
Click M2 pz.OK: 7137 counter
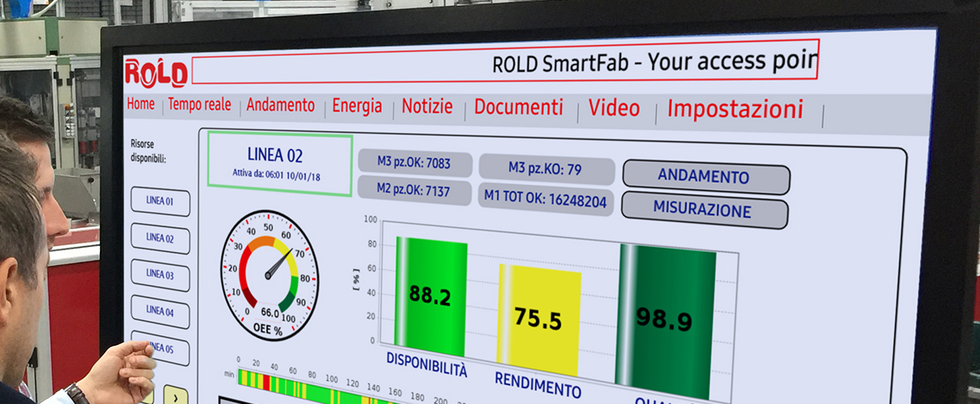click(414, 191)
